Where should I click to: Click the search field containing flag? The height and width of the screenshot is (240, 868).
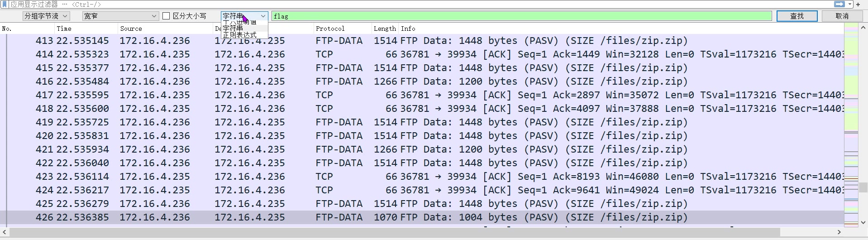click(520, 16)
